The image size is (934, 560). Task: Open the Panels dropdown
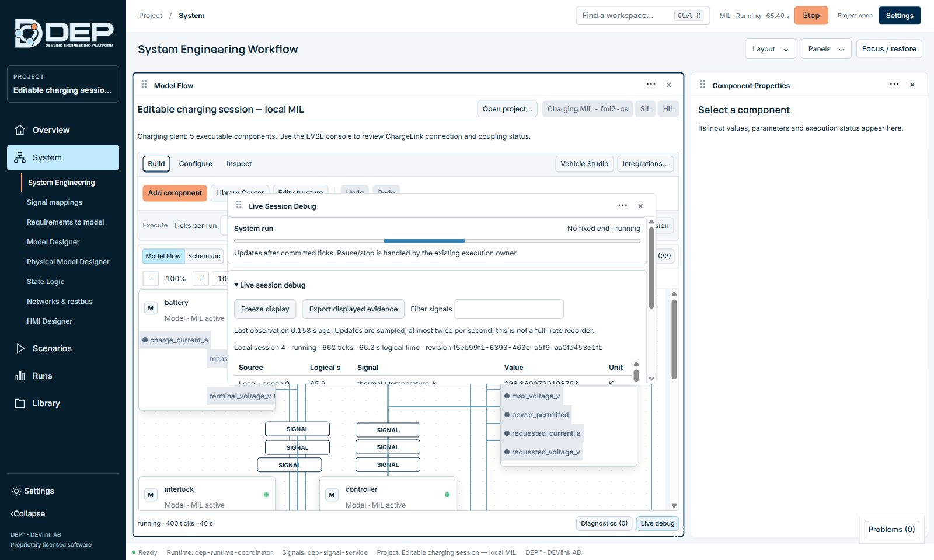point(826,49)
